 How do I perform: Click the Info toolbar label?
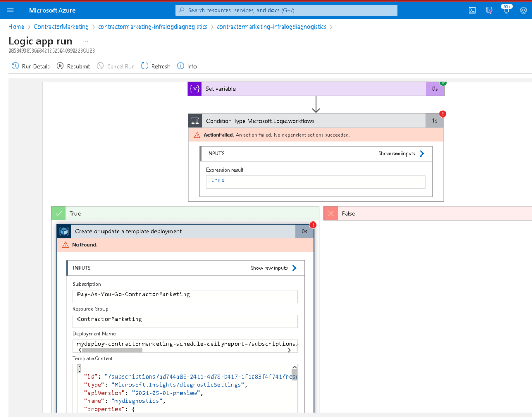[x=192, y=66]
